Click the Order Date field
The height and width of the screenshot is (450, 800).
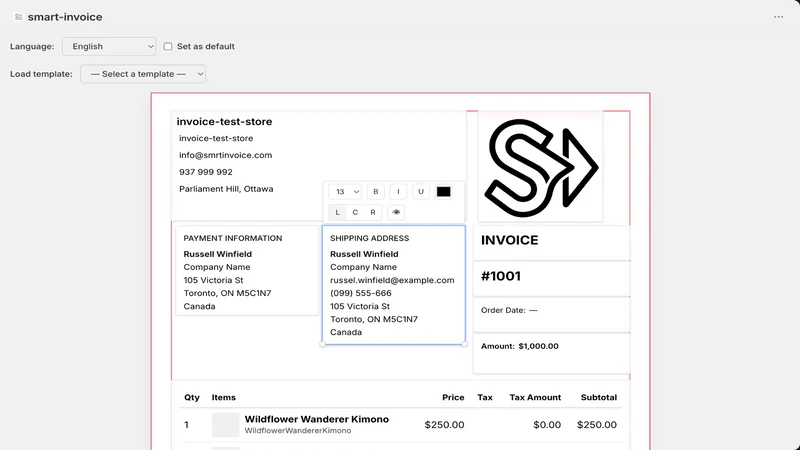pos(551,313)
